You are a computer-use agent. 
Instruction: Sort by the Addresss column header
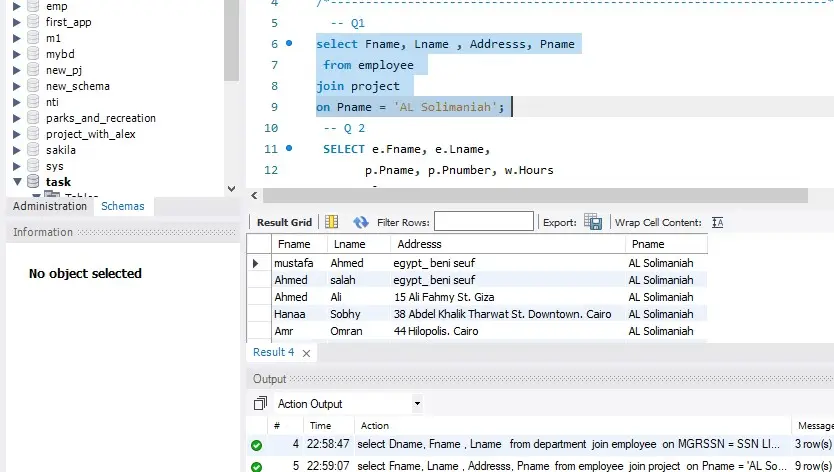point(508,244)
